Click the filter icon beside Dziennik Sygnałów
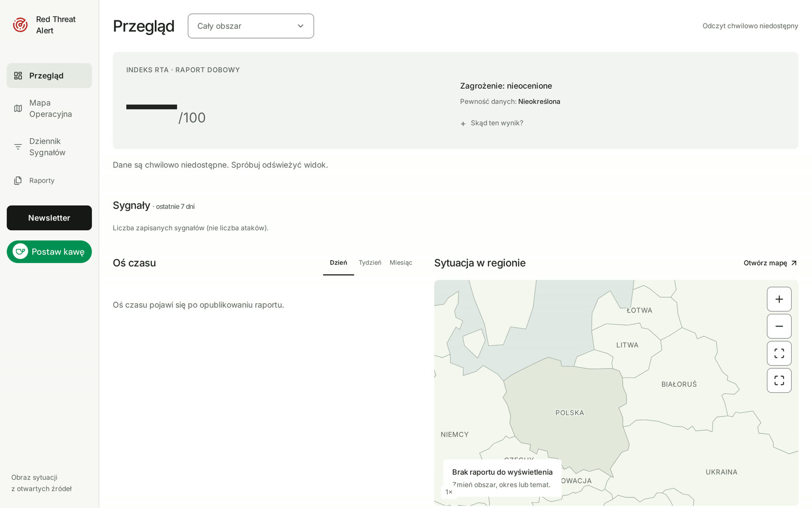The width and height of the screenshot is (812, 508). pos(18,147)
